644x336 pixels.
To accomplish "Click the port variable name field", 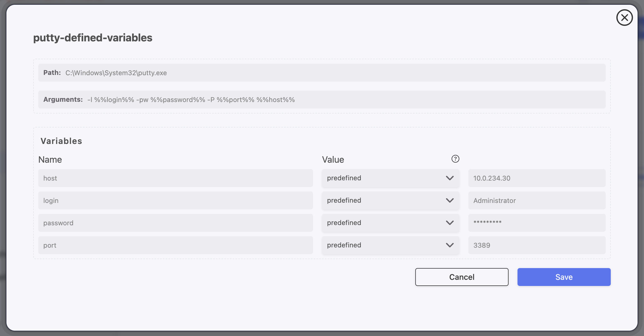I will coord(175,245).
